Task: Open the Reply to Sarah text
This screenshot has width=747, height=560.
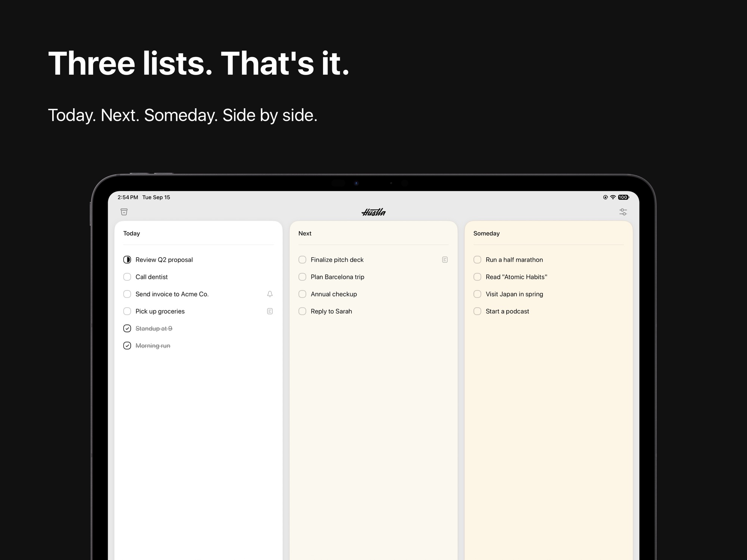Action: 331,311
